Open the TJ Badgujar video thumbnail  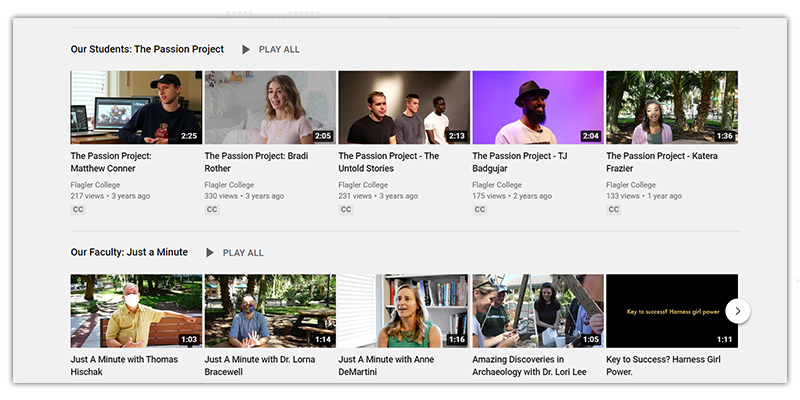(538, 107)
